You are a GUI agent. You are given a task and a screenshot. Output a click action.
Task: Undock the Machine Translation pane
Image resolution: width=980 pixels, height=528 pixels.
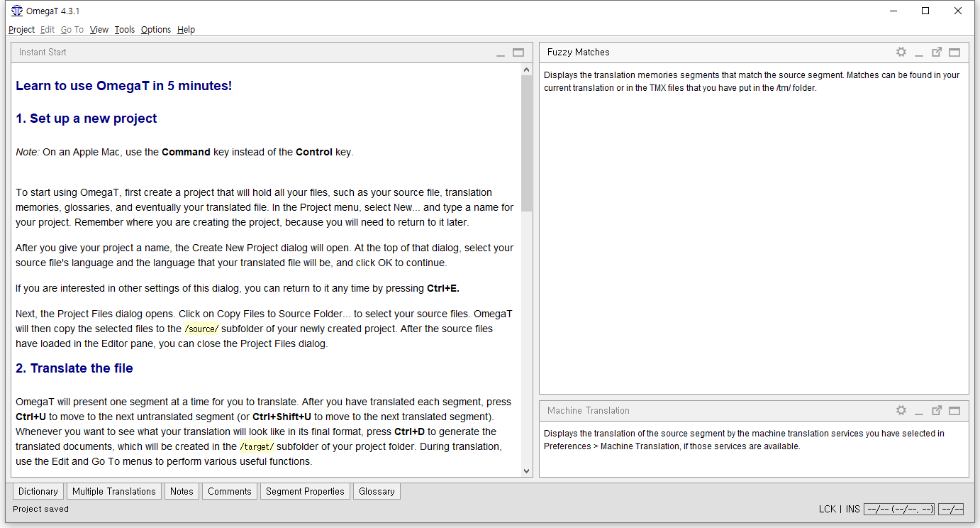click(x=937, y=410)
